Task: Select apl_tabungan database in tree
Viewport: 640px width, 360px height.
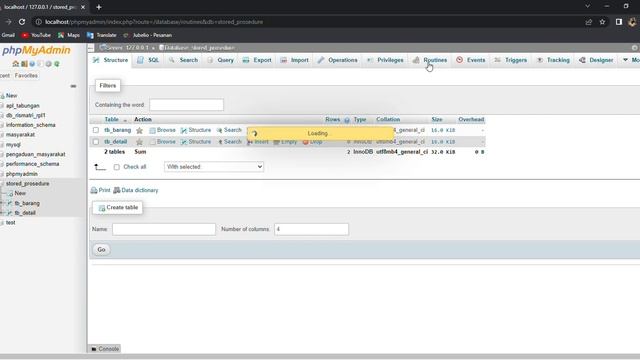Action: pos(23,106)
